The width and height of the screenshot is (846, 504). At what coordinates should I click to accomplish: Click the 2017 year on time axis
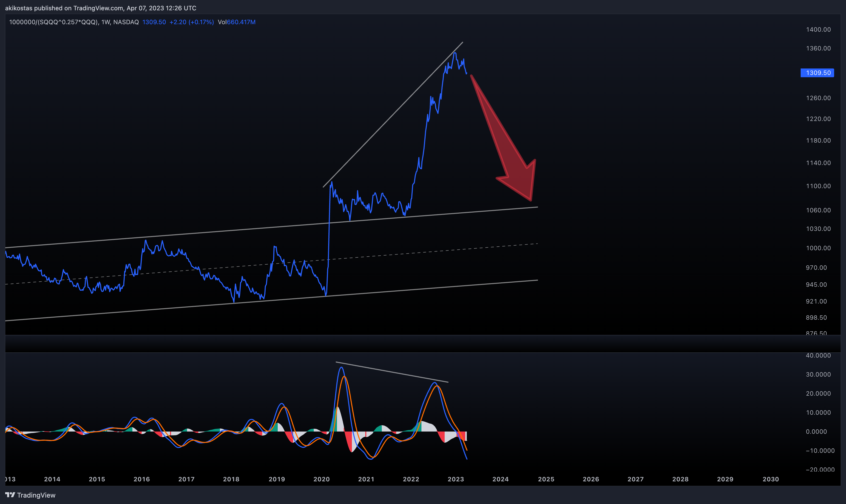[186, 479]
